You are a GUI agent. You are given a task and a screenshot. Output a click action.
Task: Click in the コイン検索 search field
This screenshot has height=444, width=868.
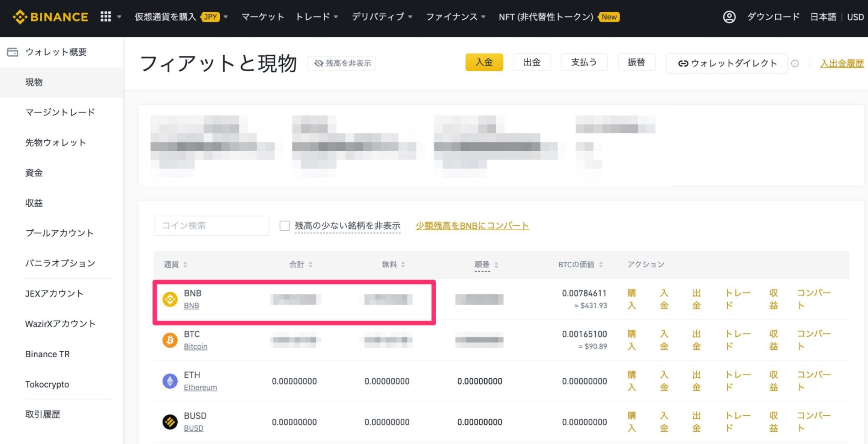[x=212, y=226]
